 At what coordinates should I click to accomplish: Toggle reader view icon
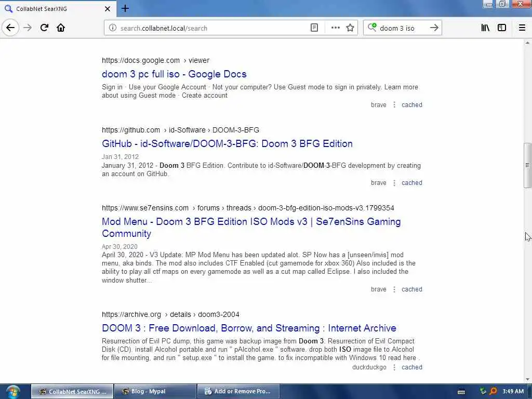[x=314, y=28]
